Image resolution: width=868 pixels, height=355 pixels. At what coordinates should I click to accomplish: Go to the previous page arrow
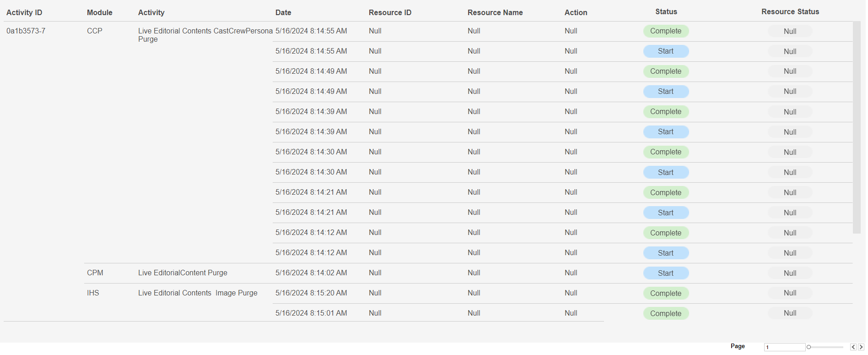coord(853,347)
